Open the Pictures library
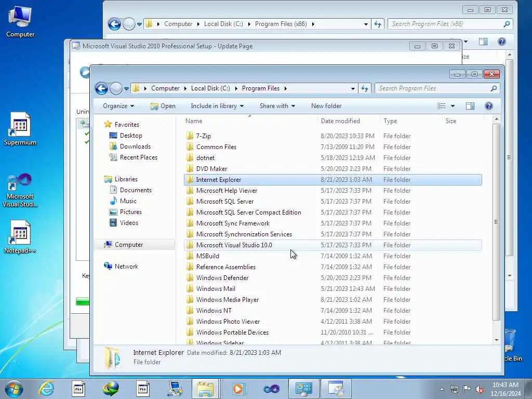The image size is (532, 399). click(x=130, y=212)
